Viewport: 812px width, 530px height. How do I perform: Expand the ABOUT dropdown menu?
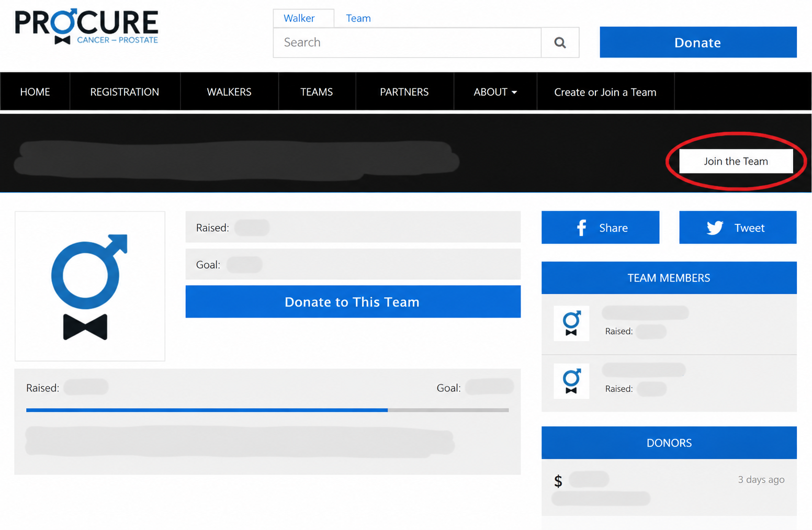tap(495, 92)
